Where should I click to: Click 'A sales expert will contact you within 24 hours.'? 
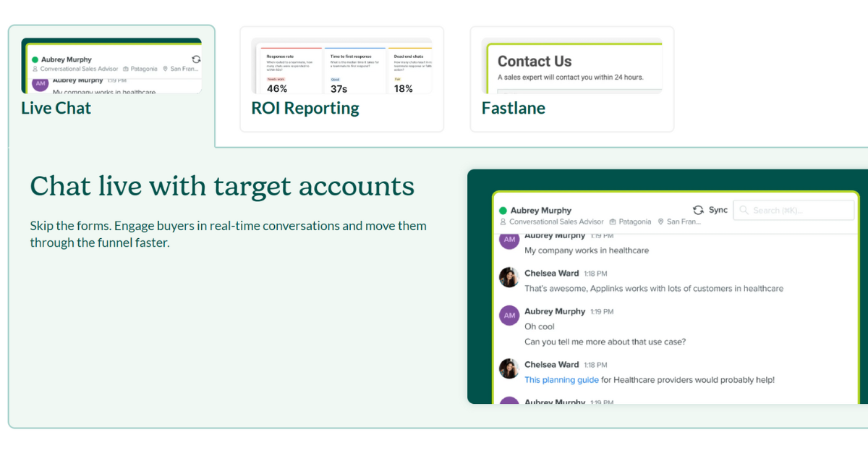click(570, 77)
